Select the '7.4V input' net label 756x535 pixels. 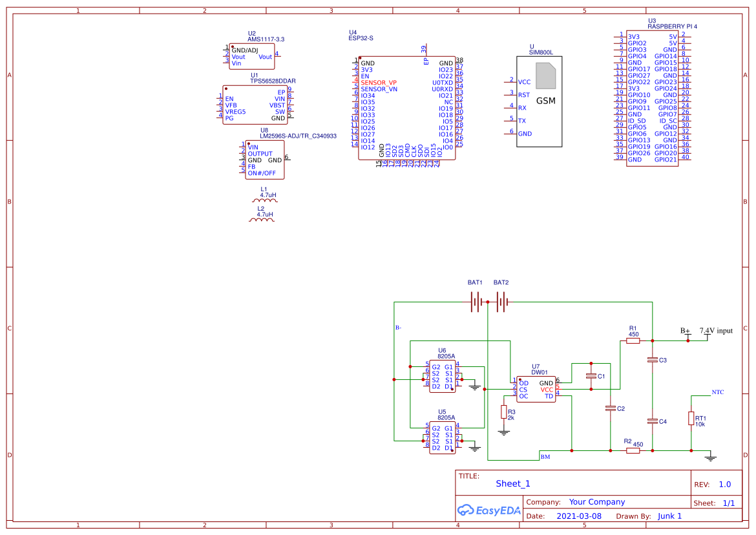click(x=716, y=331)
